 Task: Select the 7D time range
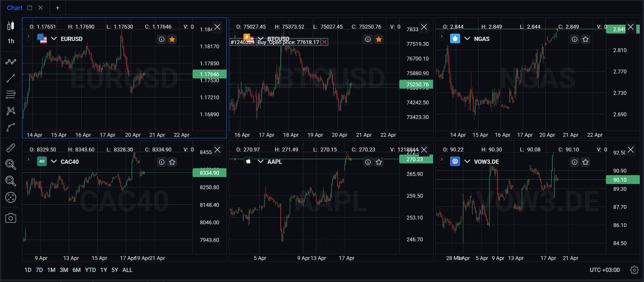39,270
